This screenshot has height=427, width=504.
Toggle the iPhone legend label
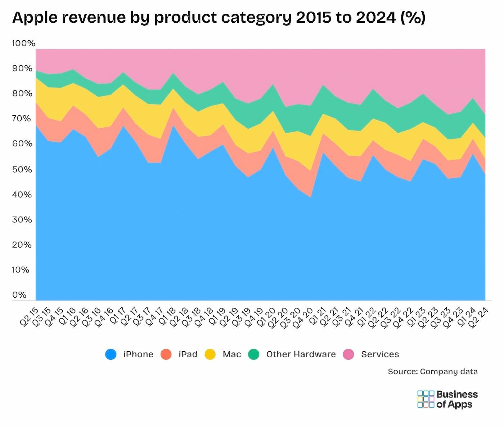pos(138,354)
